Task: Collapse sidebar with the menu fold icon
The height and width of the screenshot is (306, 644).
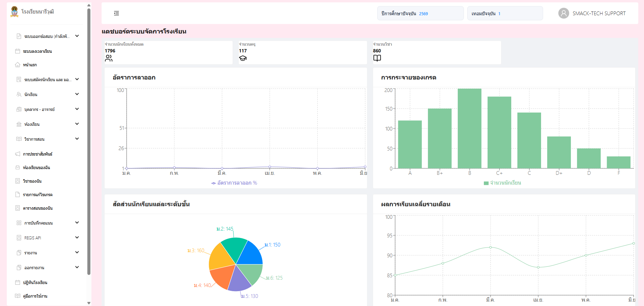Action: (x=116, y=13)
